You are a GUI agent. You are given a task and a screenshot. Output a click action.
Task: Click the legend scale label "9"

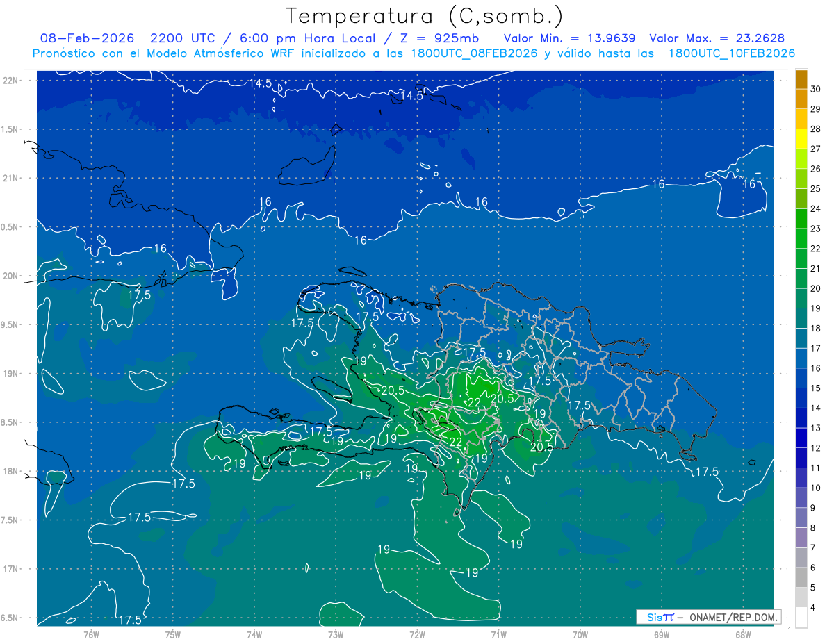click(x=813, y=508)
